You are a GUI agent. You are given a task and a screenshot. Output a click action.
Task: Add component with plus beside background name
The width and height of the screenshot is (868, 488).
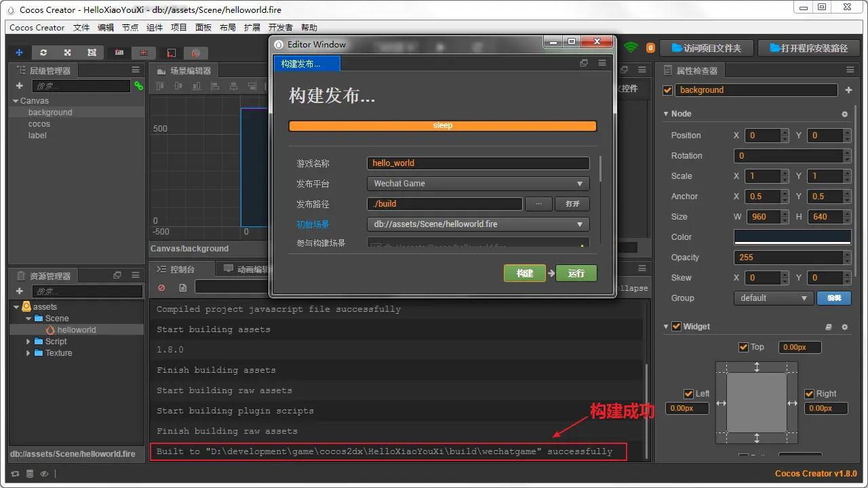tap(848, 90)
